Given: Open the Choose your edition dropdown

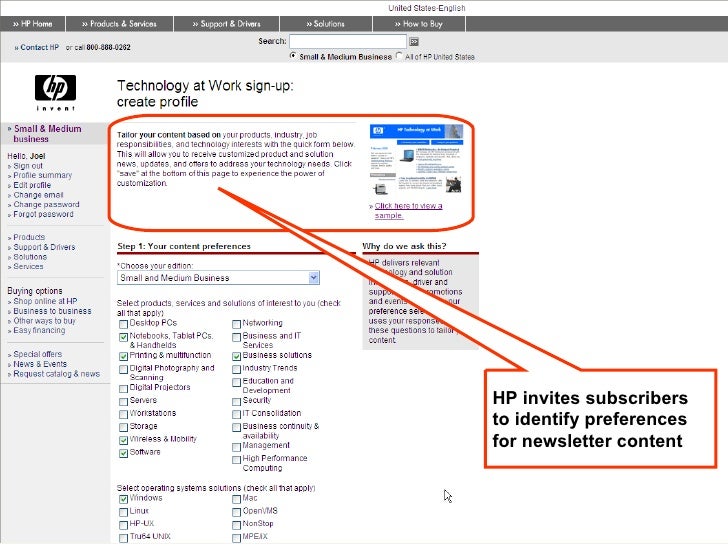Looking at the screenshot, I should tap(218, 278).
